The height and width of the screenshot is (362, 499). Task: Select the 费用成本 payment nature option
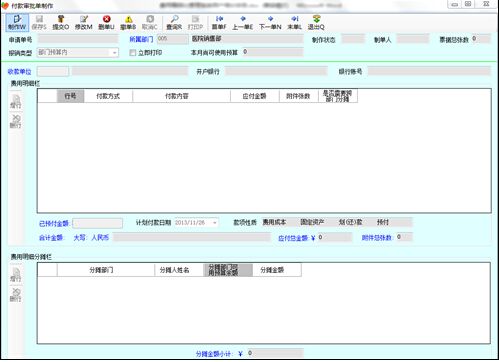274,222
